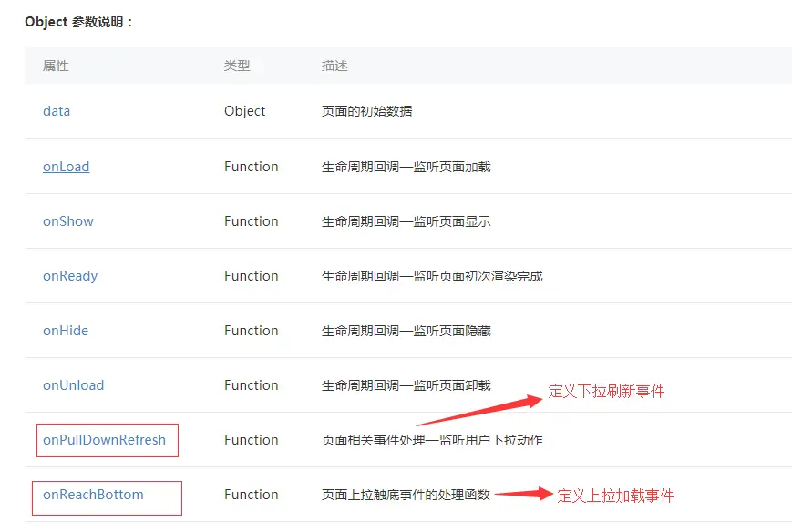The image size is (792, 532).
Task: Click the Object type in data row
Action: 244,111
